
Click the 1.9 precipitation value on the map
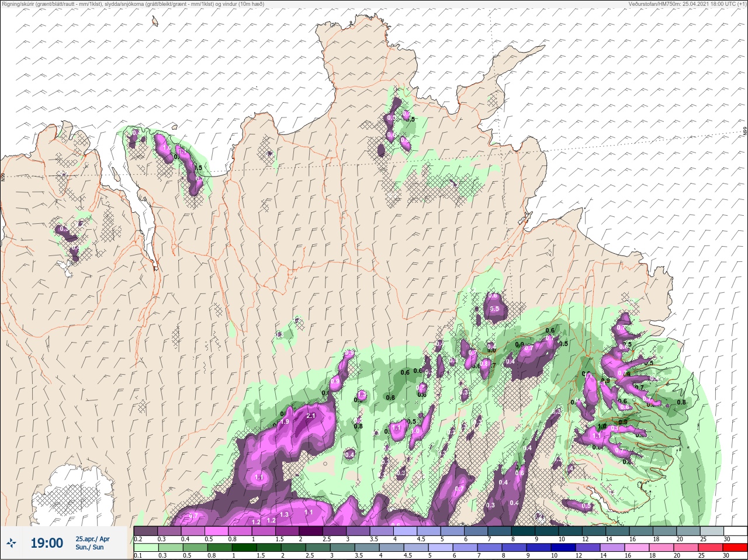[285, 421]
